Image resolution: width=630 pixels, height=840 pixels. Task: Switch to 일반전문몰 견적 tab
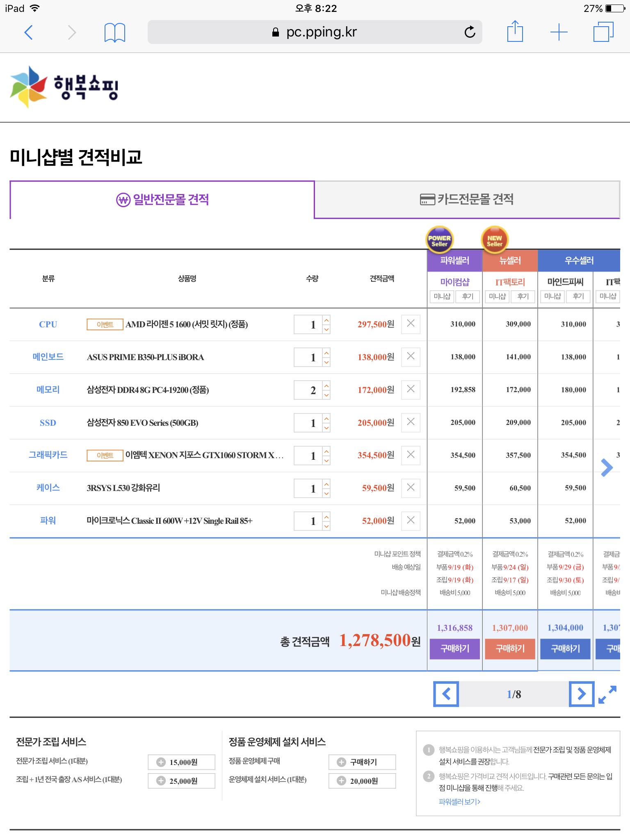point(162,200)
